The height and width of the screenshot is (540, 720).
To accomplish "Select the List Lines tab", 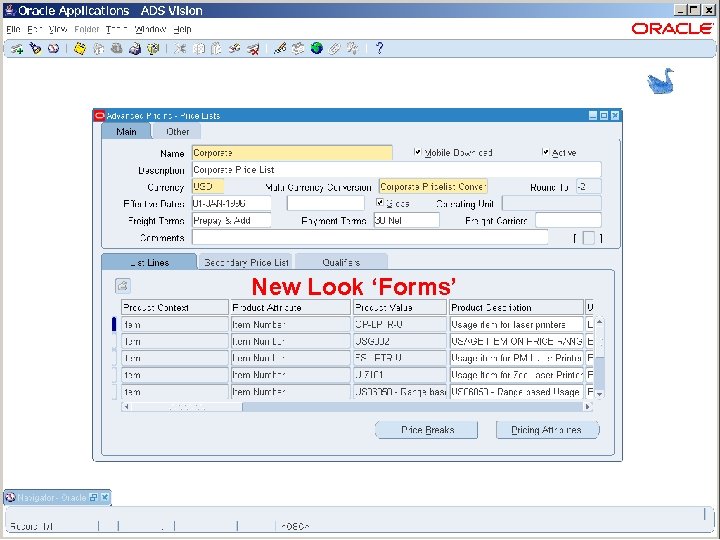I will [149, 262].
